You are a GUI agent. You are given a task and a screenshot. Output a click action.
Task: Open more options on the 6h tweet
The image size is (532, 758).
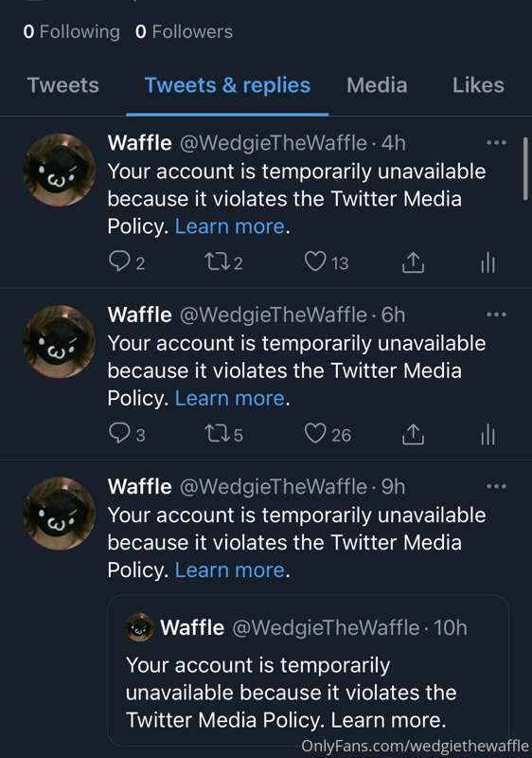496,315
